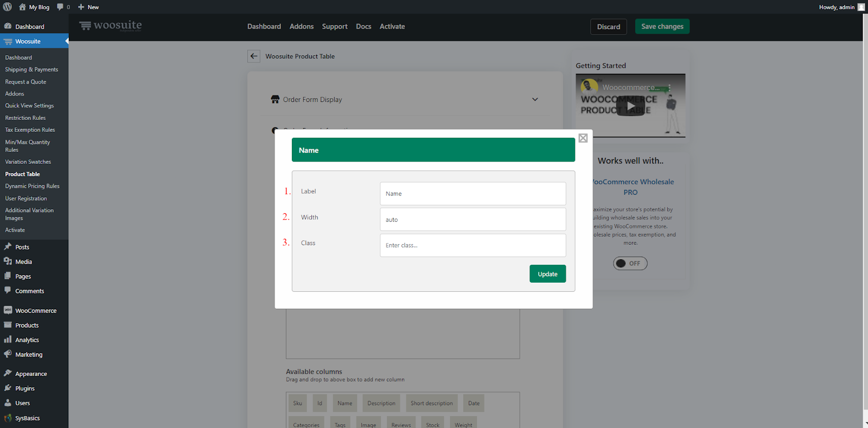868x428 pixels.
Task: Open Variation Swatches sidebar link
Action: [28, 162]
